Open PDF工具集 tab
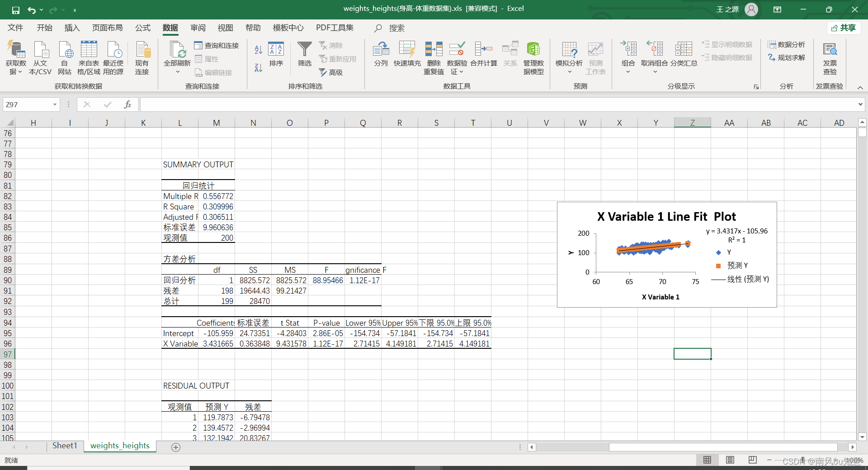This screenshot has width=868, height=470. (335, 28)
